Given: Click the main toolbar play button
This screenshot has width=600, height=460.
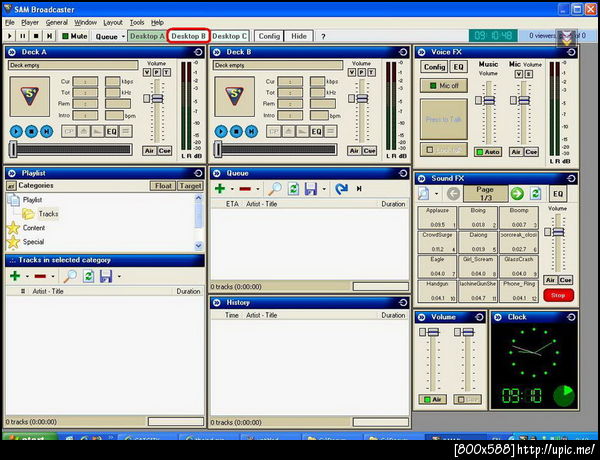Looking at the screenshot, I should [10, 36].
